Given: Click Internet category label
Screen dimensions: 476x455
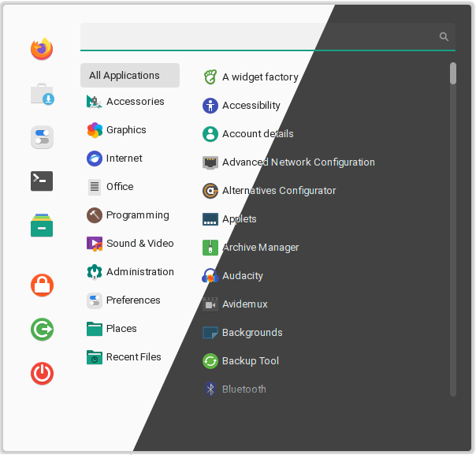Looking at the screenshot, I should 125,159.
